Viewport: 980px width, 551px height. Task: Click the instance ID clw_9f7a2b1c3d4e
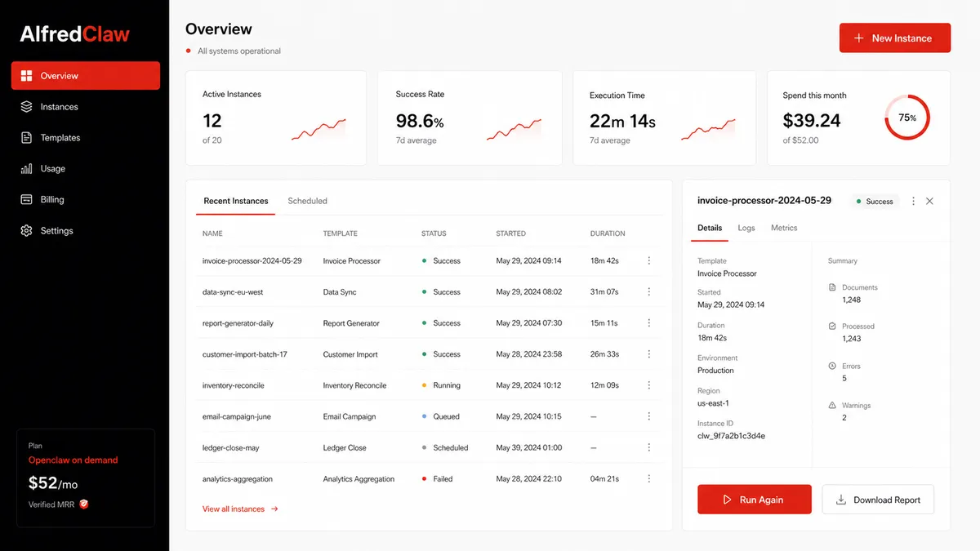pyautogui.click(x=731, y=436)
